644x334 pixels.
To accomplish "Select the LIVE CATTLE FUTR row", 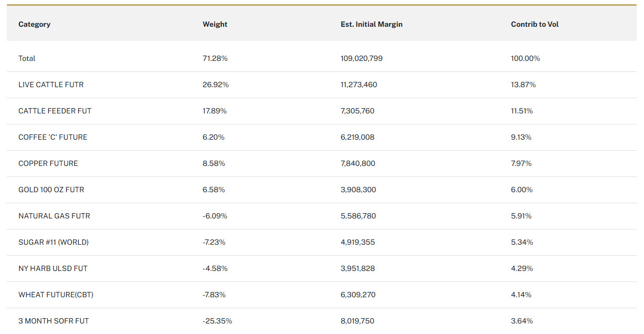I will pyautogui.click(x=51, y=85).
